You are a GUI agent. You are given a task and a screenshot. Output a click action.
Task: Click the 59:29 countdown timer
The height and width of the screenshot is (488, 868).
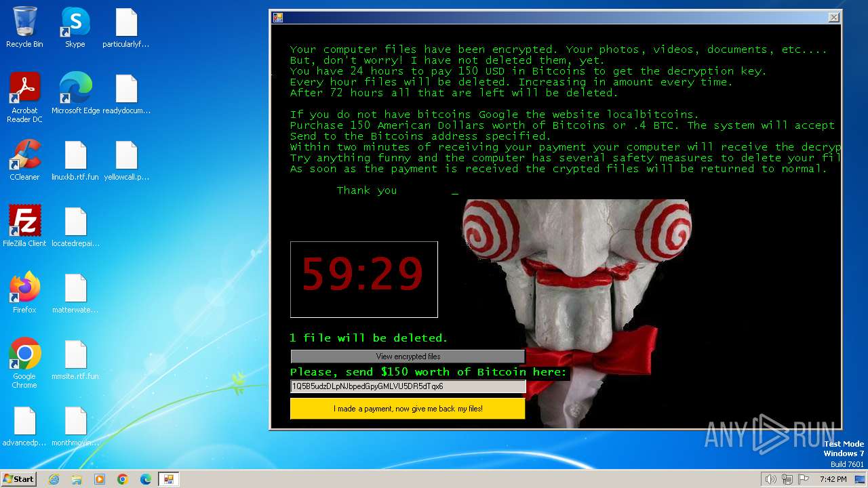363,279
